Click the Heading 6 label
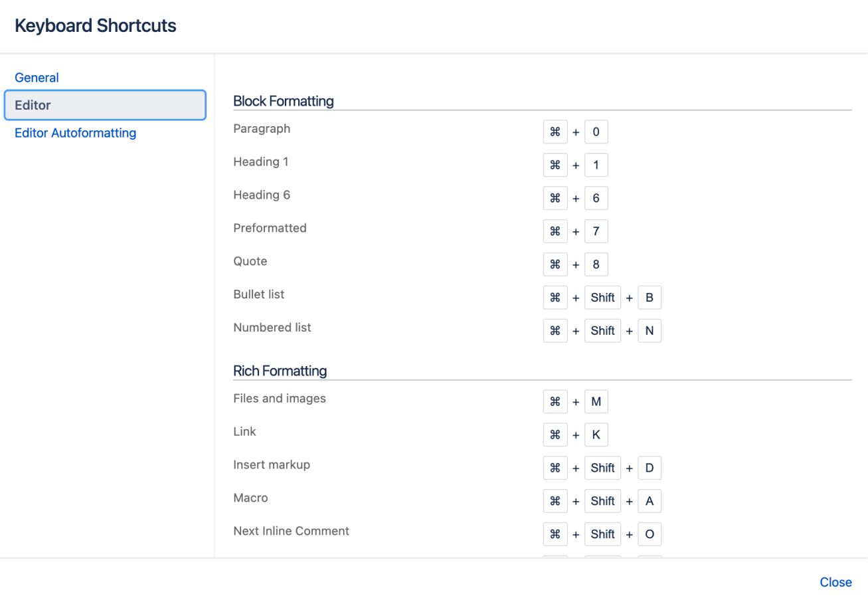Screen dimensions: 868x604 tap(262, 195)
